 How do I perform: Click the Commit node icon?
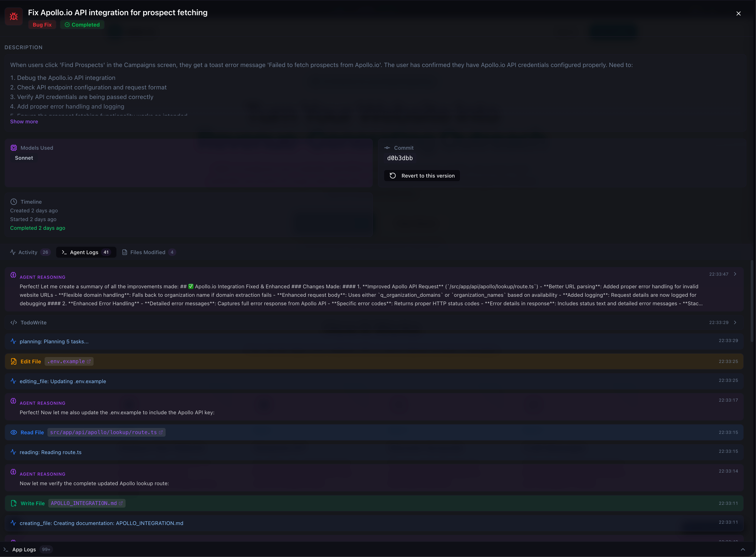pos(387,148)
